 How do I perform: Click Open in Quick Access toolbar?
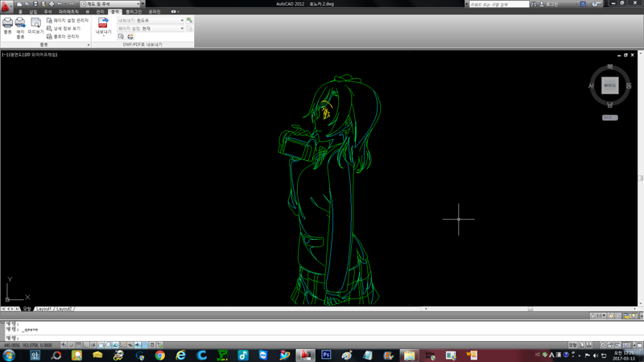tap(27, 4)
